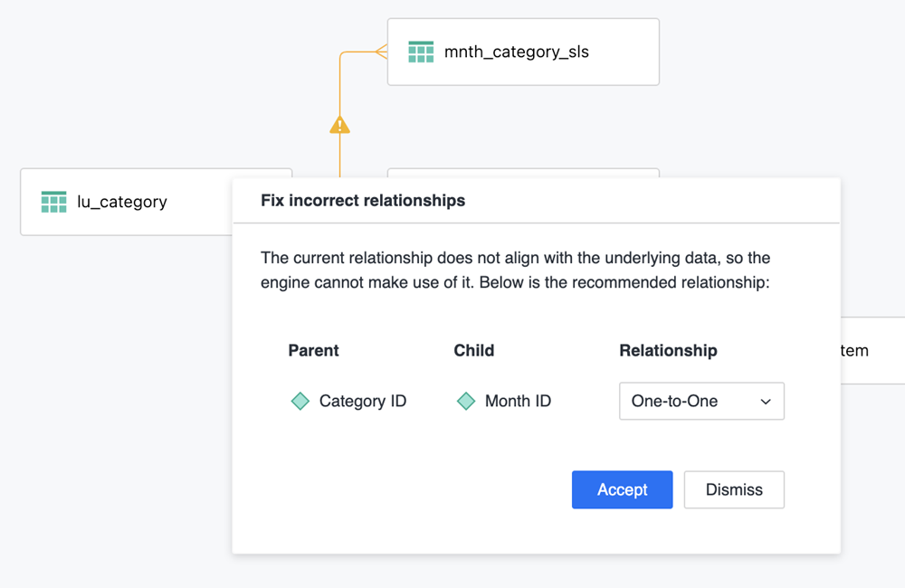Click the Parent column header
This screenshot has height=588, width=905.
pos(313,350)
